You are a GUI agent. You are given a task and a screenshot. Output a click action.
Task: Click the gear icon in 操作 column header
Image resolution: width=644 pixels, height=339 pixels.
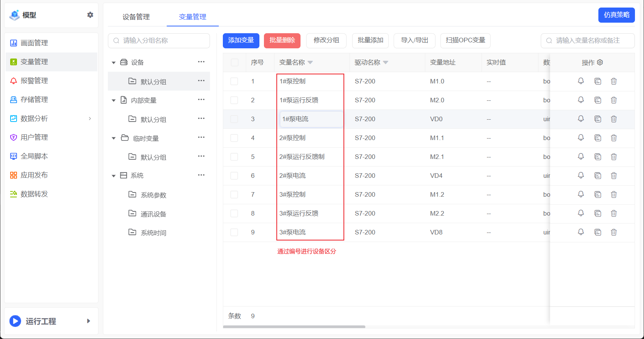click(x=600, y=62)
